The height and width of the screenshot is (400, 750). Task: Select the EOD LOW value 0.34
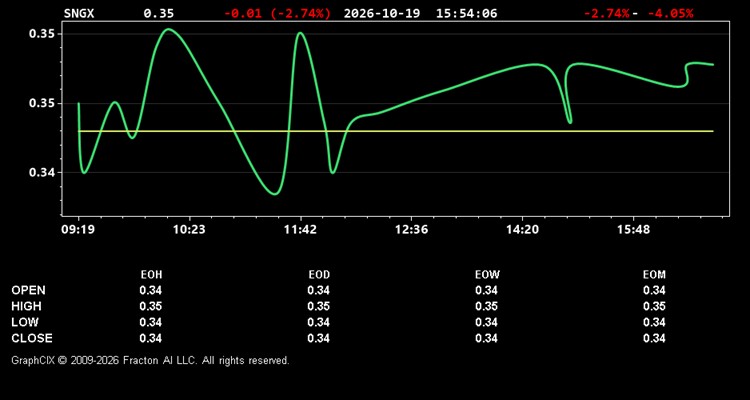coord(319,322)
